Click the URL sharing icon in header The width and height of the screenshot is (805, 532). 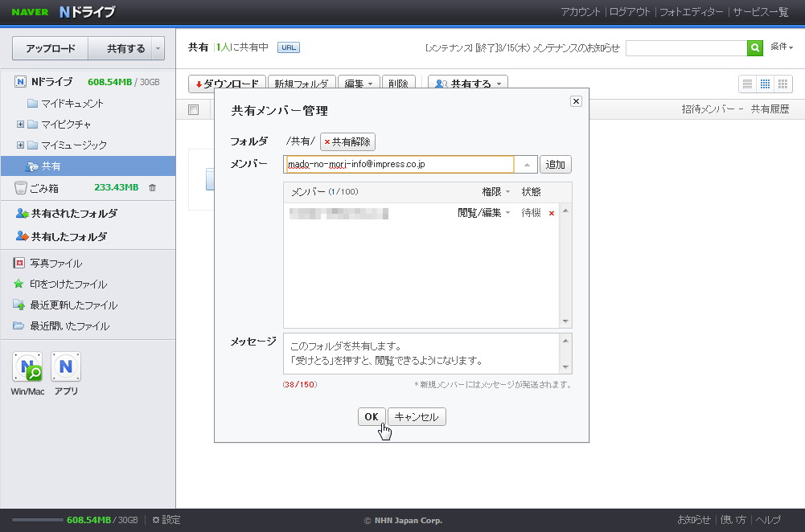(287, 47)
